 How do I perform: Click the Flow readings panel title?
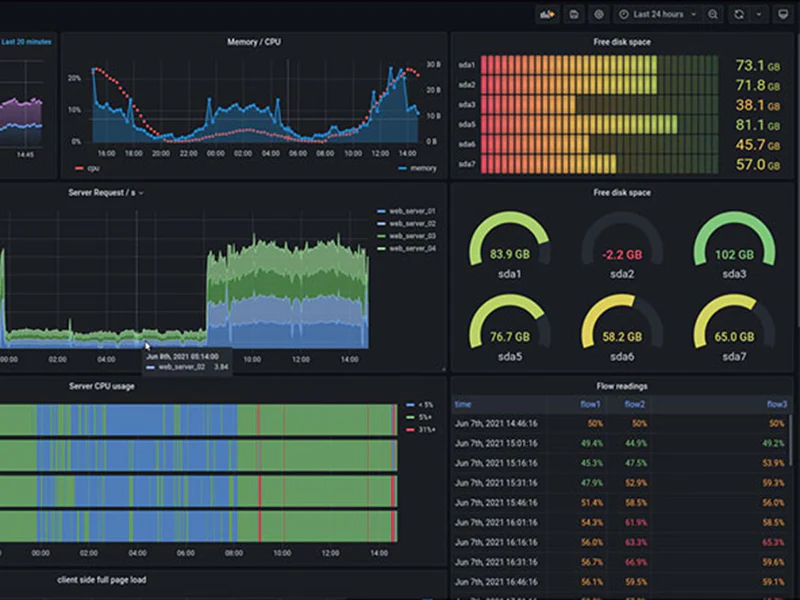[x=621, y=386]
